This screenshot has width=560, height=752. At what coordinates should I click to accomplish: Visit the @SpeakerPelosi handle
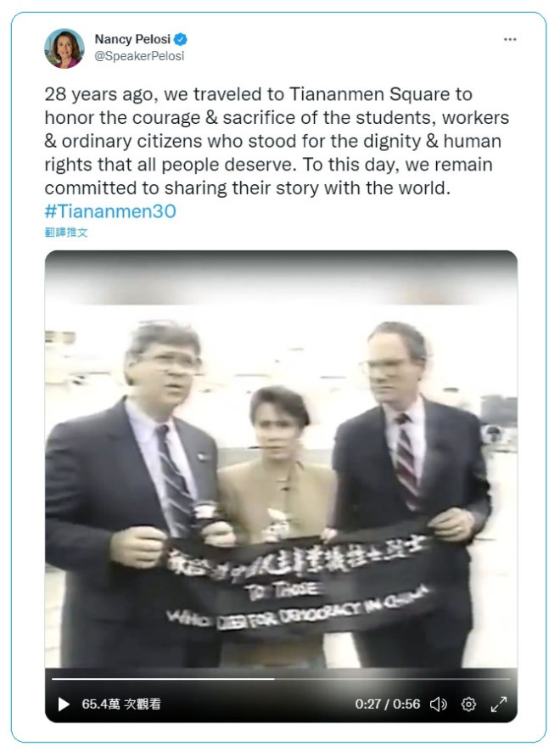139,56
